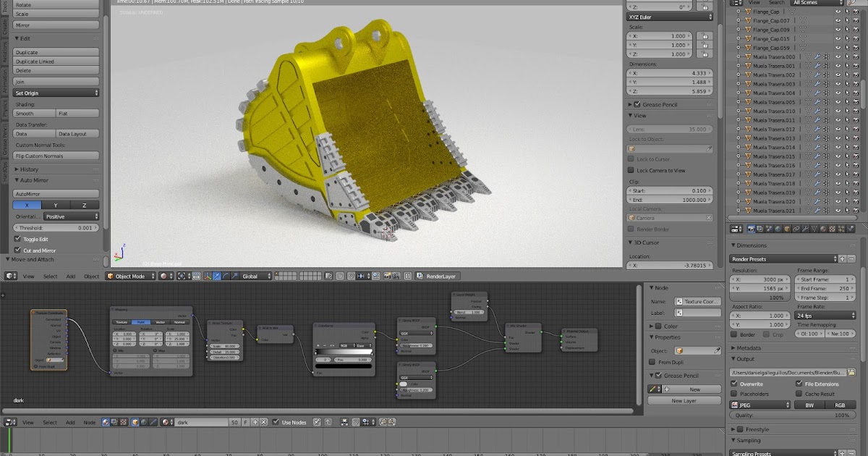Open the Add menu in 3D viewport header
Image resolution: width=868 pixels, height=456 pixels.
[71, 276]
